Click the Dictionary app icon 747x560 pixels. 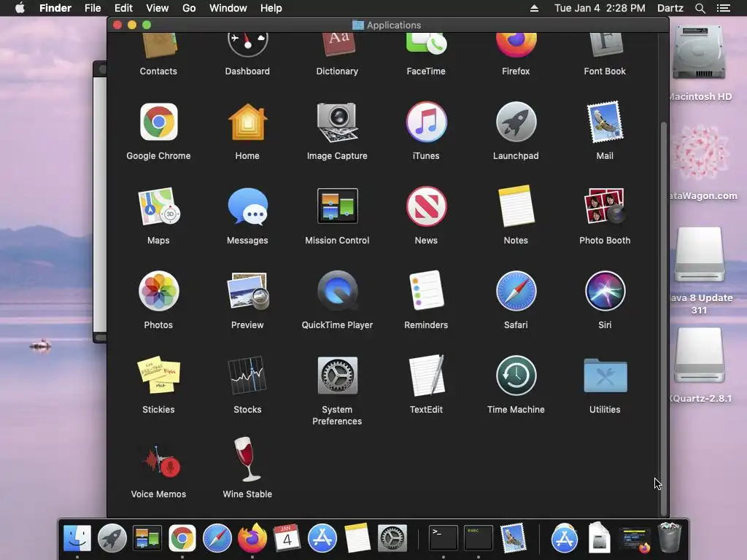click(337, 45)
